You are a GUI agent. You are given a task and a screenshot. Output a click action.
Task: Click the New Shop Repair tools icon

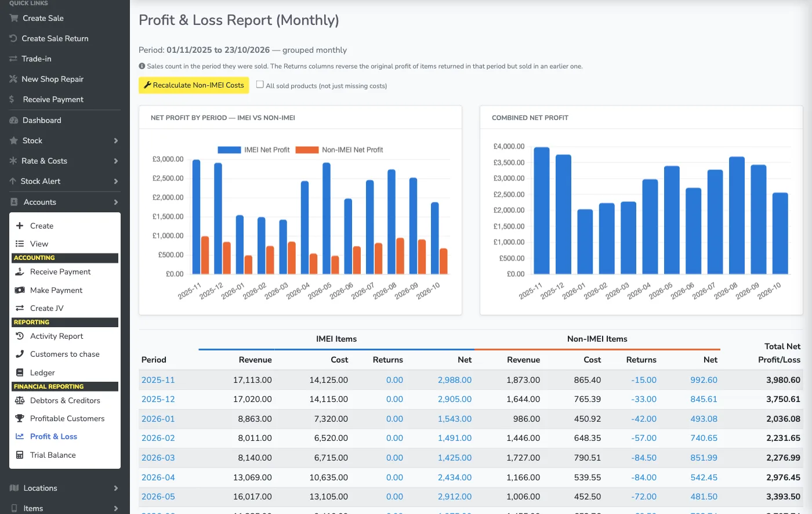click(x=13, y=79)
